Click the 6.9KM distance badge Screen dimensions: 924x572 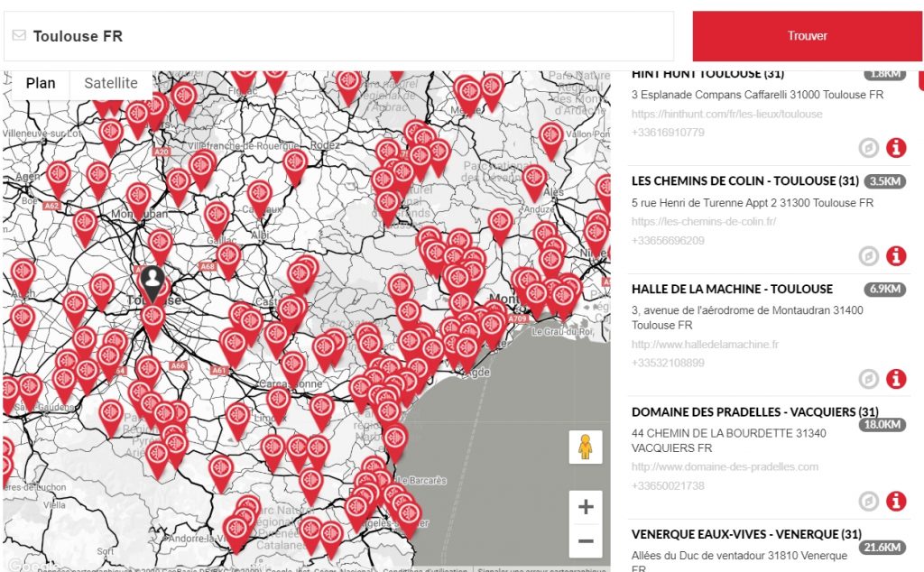(x=885, y=290)
